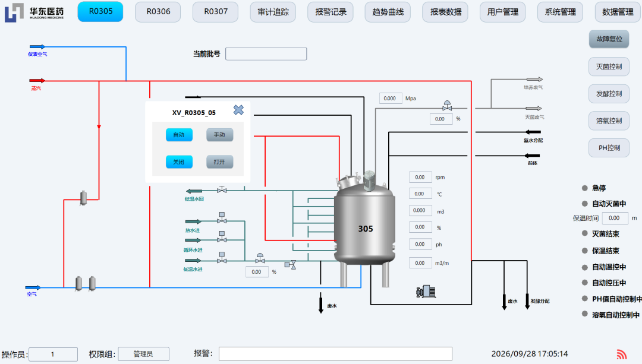Click the m3/m flow value field
The width and height of the screenshot is (642, 364).
(420, 263)
